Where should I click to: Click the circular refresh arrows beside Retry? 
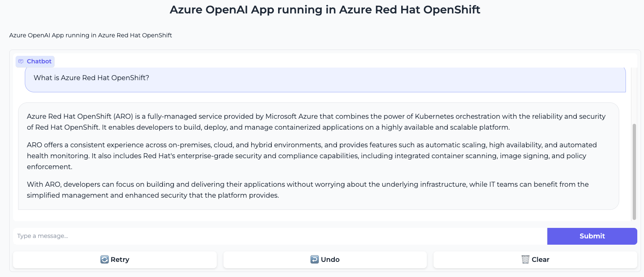pyautogui.click(x=105, y=259)
